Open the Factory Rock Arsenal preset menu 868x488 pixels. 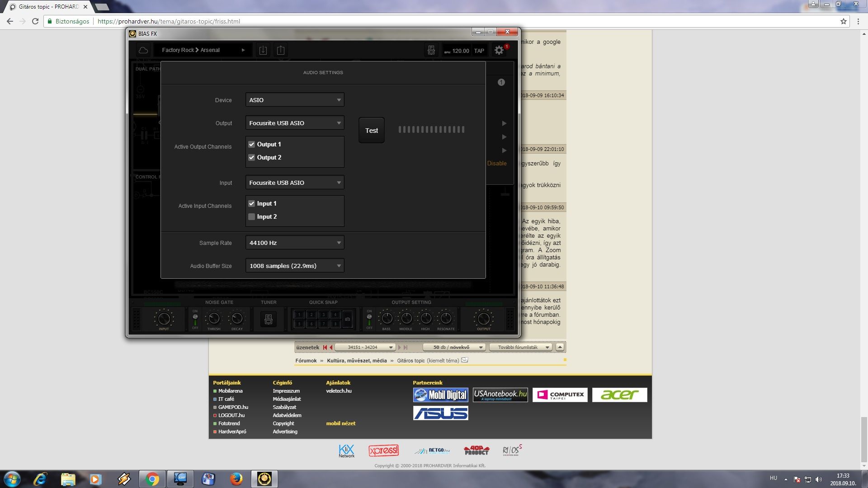(203, 50)
